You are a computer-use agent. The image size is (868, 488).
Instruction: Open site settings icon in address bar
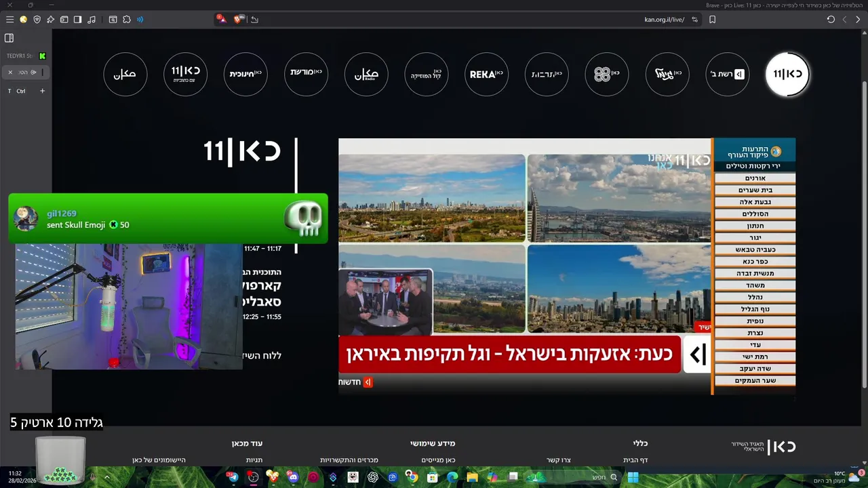pos(694,20)
